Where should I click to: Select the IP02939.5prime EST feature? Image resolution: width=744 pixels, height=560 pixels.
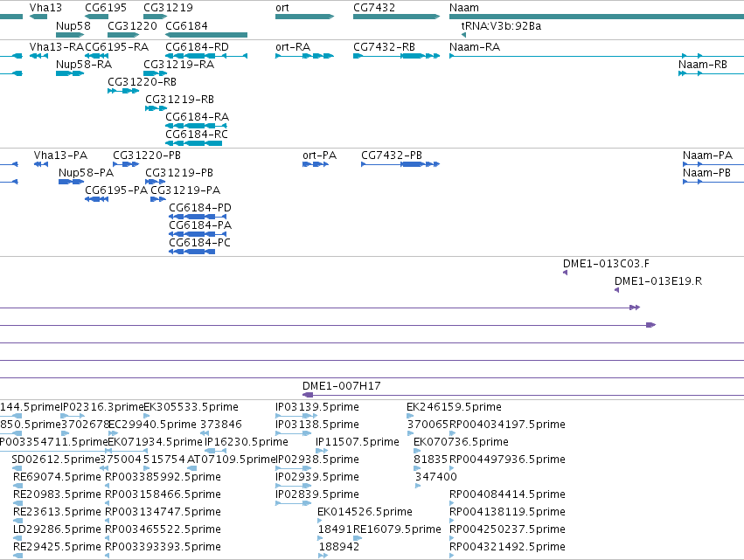click(293, 486)
